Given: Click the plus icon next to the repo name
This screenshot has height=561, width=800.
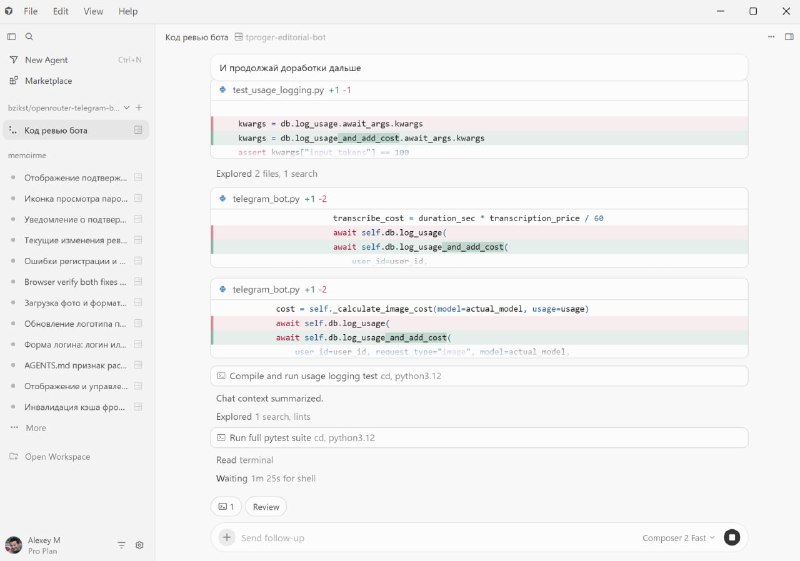Looking at the screenshot, I should (139, 108).
